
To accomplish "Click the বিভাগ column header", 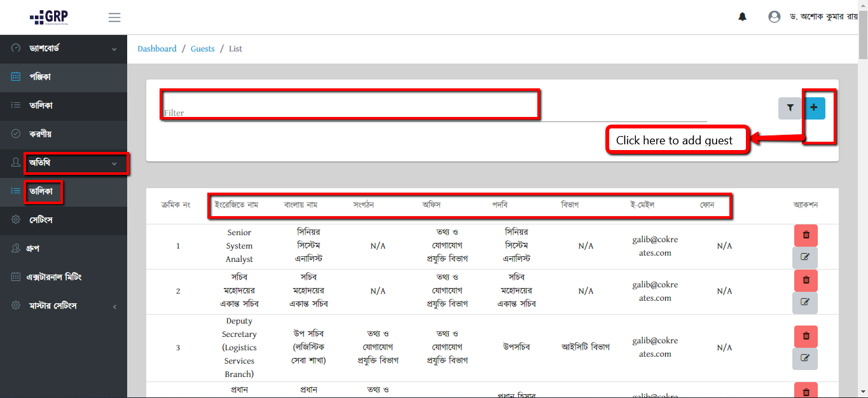I will click(x=570, y=205).
